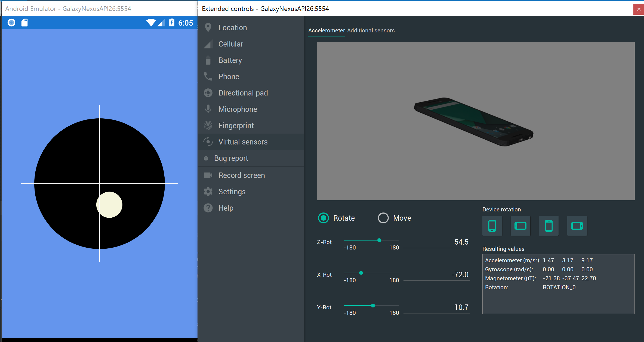Click the Z-Rot slider handle
The image size is (644, 342).
point(379,240)
